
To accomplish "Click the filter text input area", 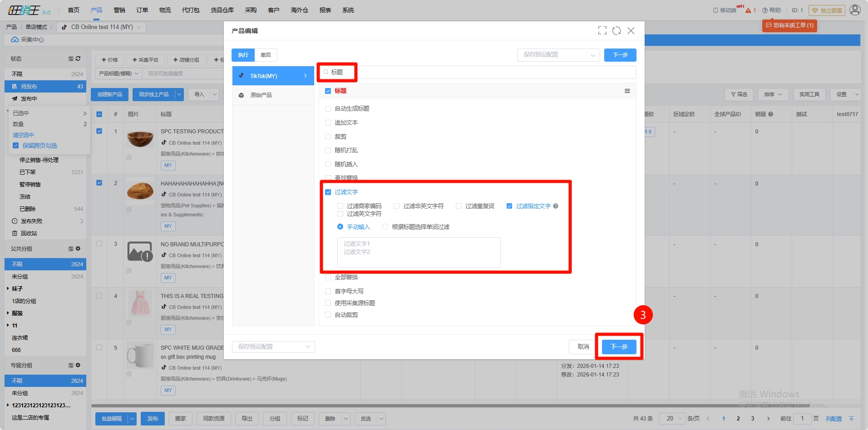I will click(x=419, y=252).
